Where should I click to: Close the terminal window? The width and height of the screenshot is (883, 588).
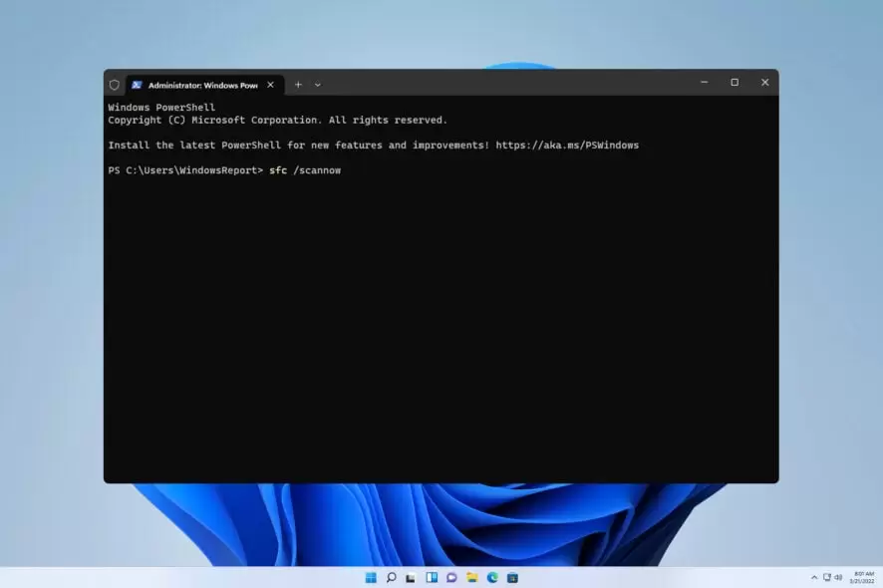click(764, 83)
